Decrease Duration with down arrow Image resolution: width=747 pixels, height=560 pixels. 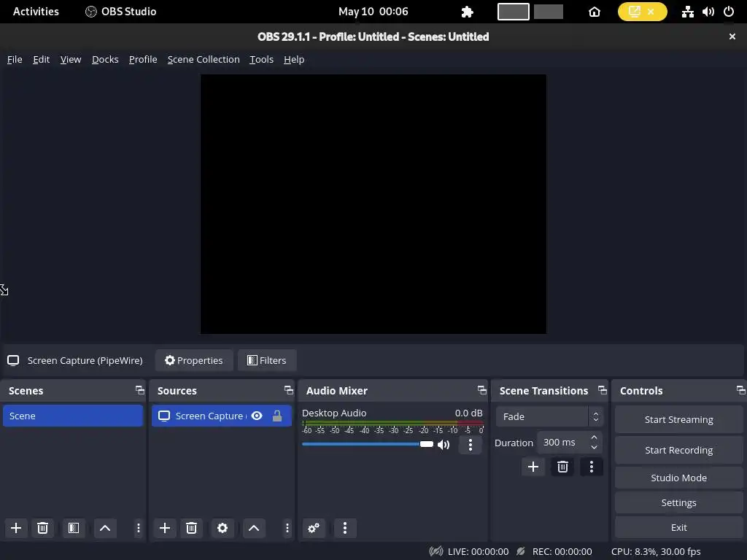[594, 448]
